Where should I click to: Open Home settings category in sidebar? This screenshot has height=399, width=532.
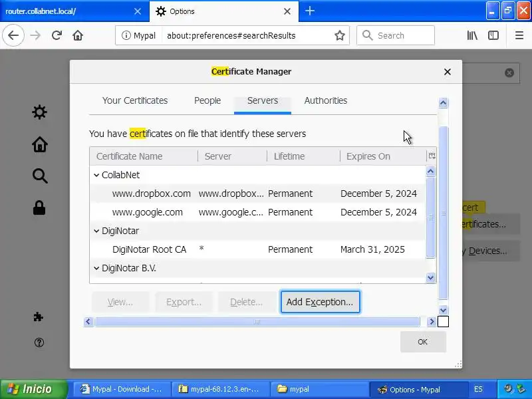[40, 144]
